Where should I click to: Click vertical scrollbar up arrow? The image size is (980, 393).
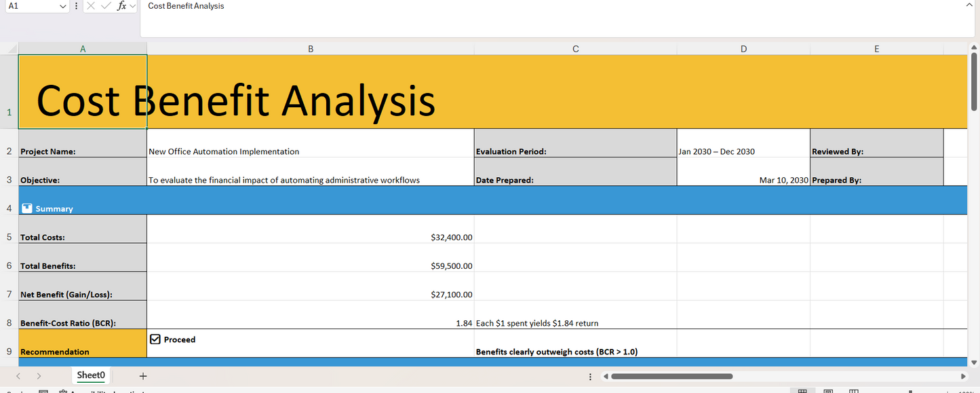click(975, 48)
